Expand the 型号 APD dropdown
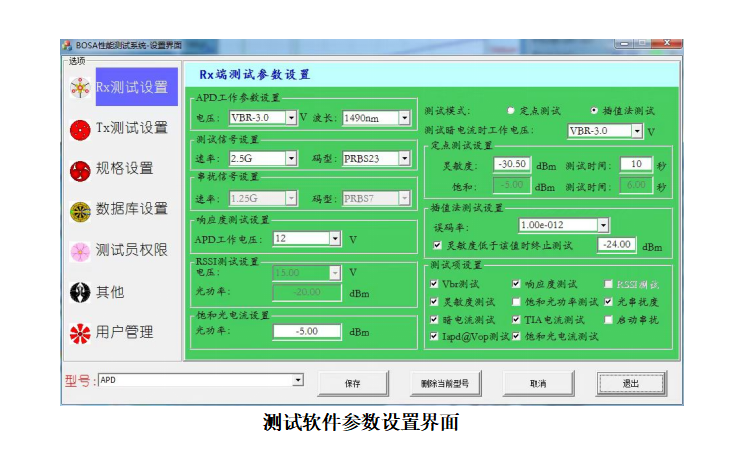This screenshot has width=750, height=461. [x=298, y=380]
